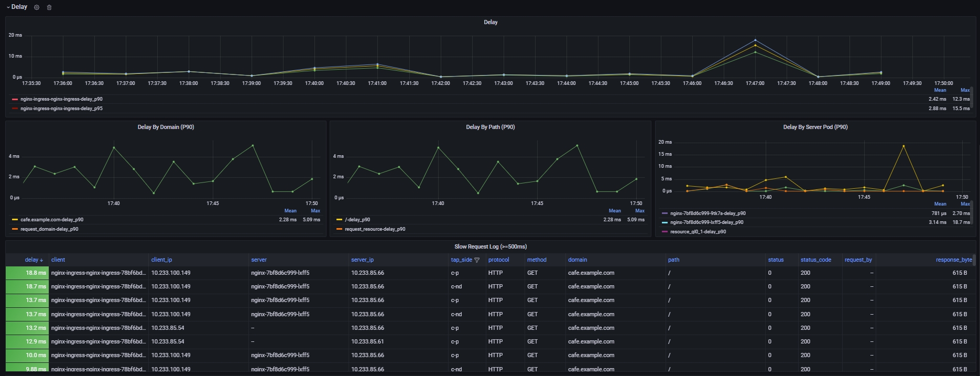Toggle resource_gl0_1-delay_p90 legend series
The height and width of the screenshot is (376, 980).
click(x=698, y=232)
